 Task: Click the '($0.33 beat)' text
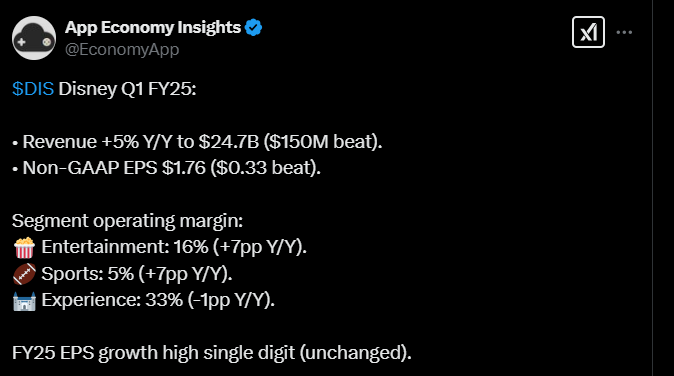pos(266,168)
